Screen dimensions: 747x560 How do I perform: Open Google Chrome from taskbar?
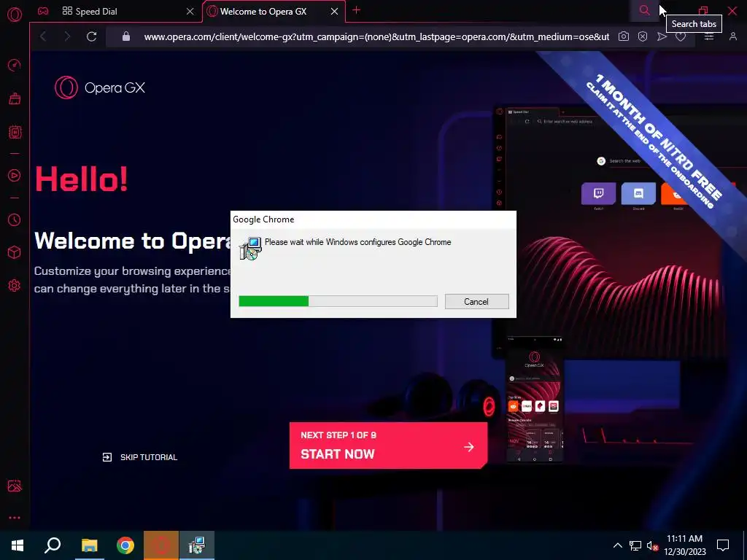point(125,545)
